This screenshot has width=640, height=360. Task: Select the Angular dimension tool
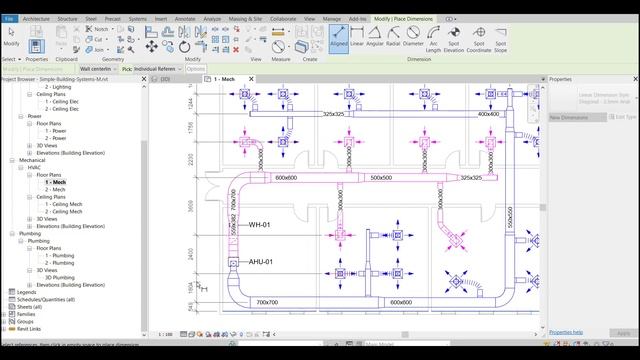point(375,36)
